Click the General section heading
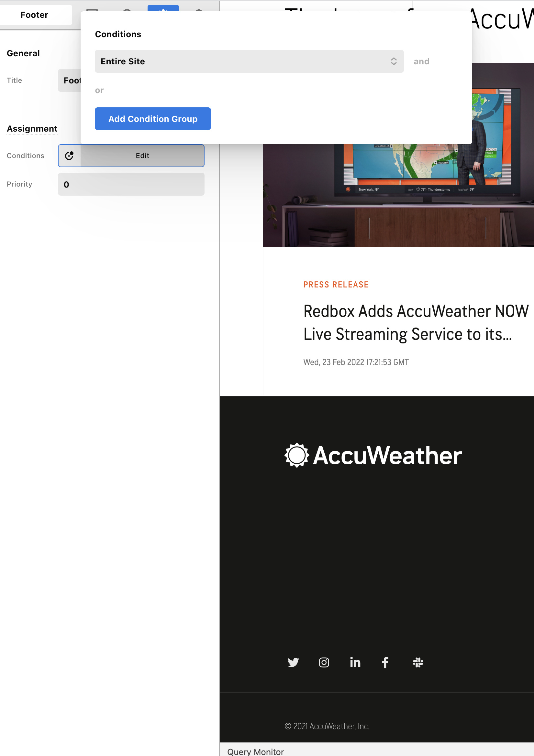This screenshot has height=756, width=534. click(x=23, y=53)
